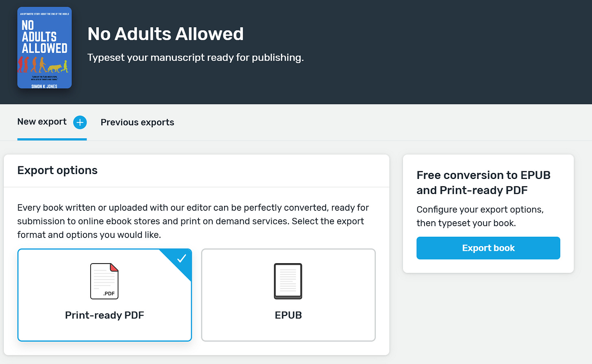
Task: Click the Typeset your manuscript subtitle
Action: pos(196,58)
